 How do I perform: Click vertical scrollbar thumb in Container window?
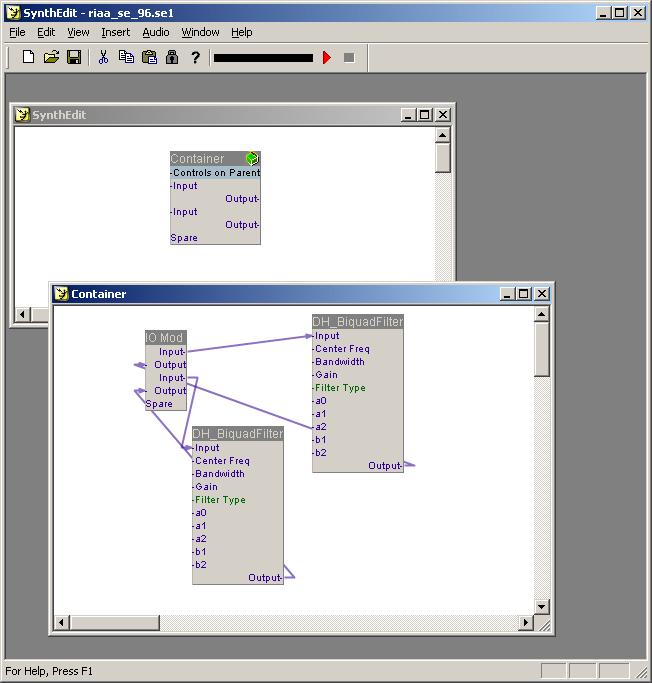(541, 349)
